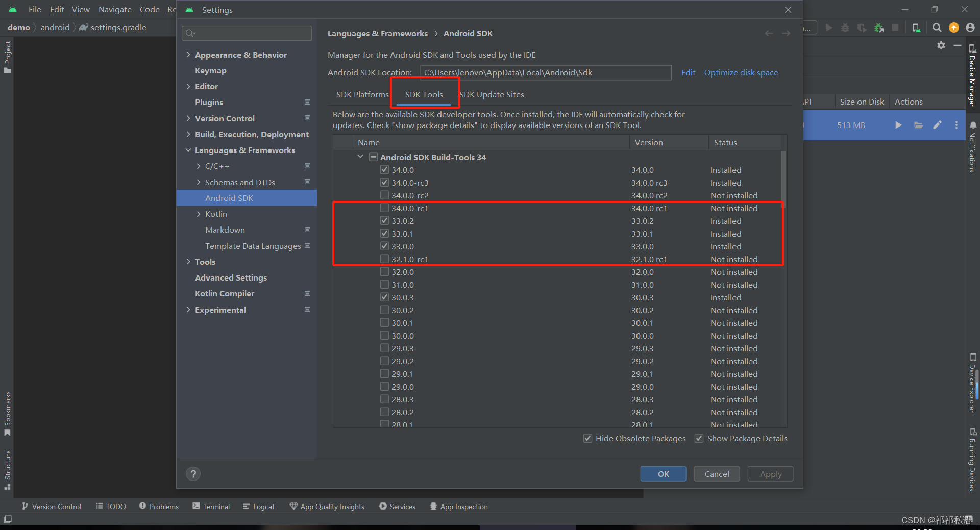Click the Stop square toolbar icon
980x530 pixels.
click(895, 28)
